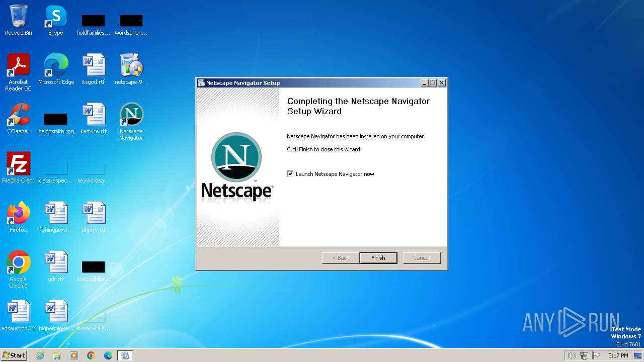Screen dimensions: 644x362
Task: Switch to Netscape setup taskbar button
Action: point(125,355)
